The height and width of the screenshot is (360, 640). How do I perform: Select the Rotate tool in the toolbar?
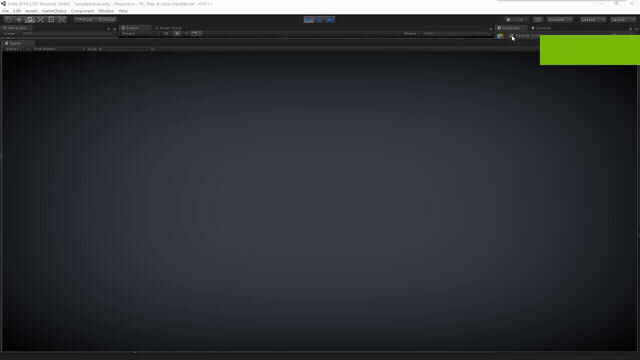point(29,20)
